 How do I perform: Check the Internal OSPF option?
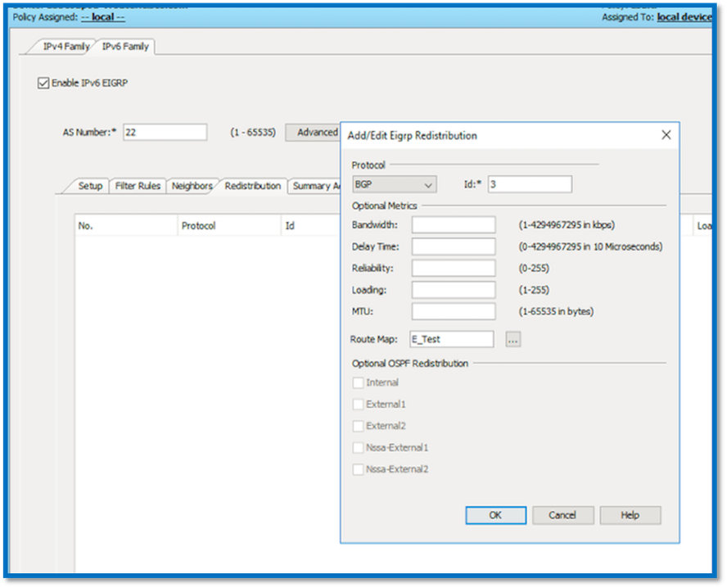click(358, 382)
